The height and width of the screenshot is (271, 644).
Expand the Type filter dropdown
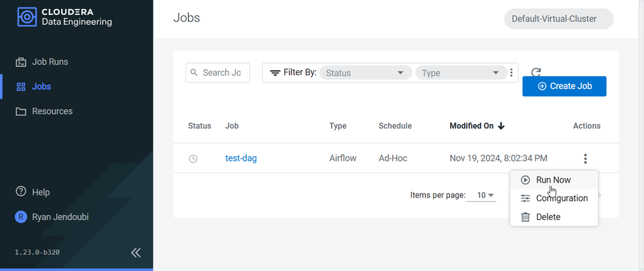coord(461,73)
